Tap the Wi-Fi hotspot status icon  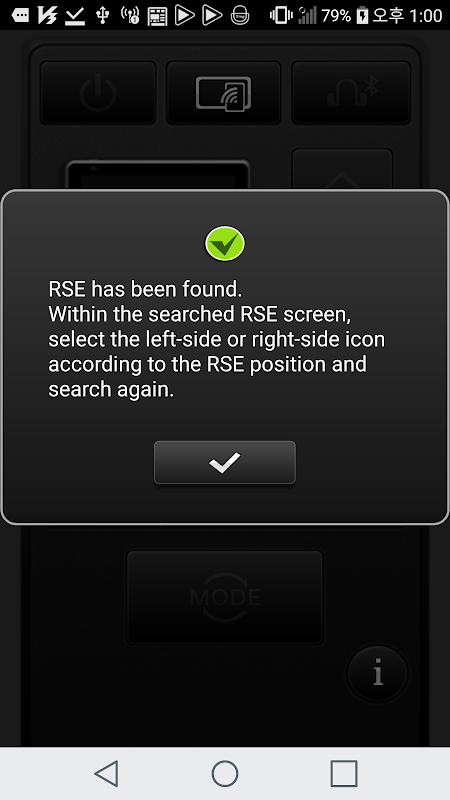tap(130, 16)
